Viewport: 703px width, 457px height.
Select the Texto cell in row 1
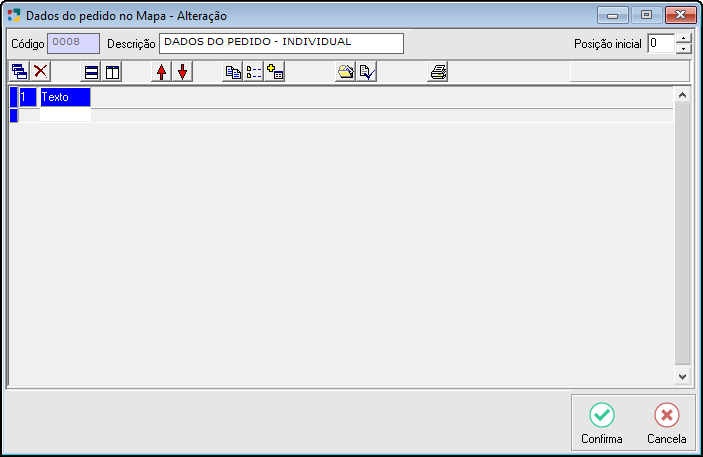point(65,97)
